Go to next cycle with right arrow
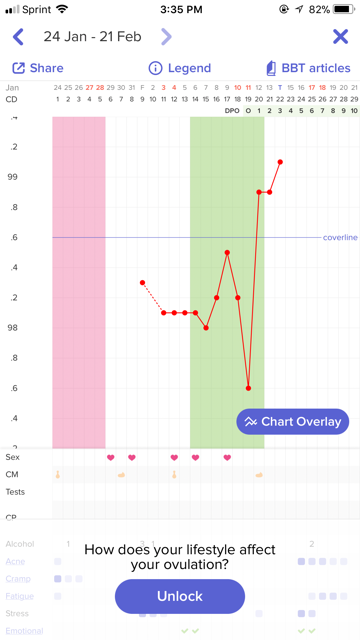Screen dimensions: 360x640 (x=166, y=37)
